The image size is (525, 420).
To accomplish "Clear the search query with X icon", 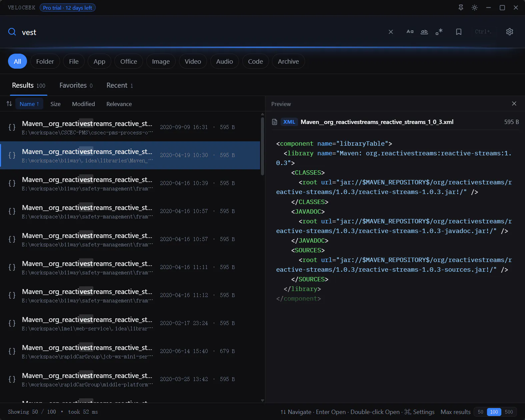I will coord(391,32).
